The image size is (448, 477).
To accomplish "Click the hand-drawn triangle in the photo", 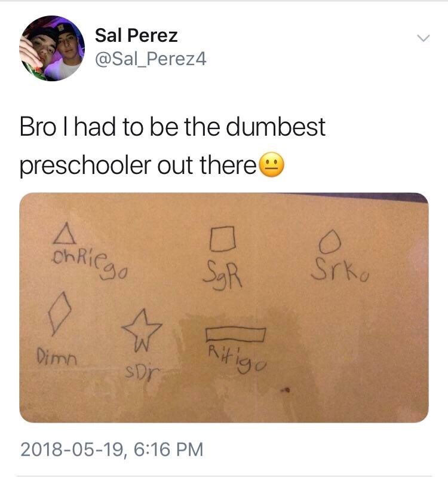I will [65, 234].
